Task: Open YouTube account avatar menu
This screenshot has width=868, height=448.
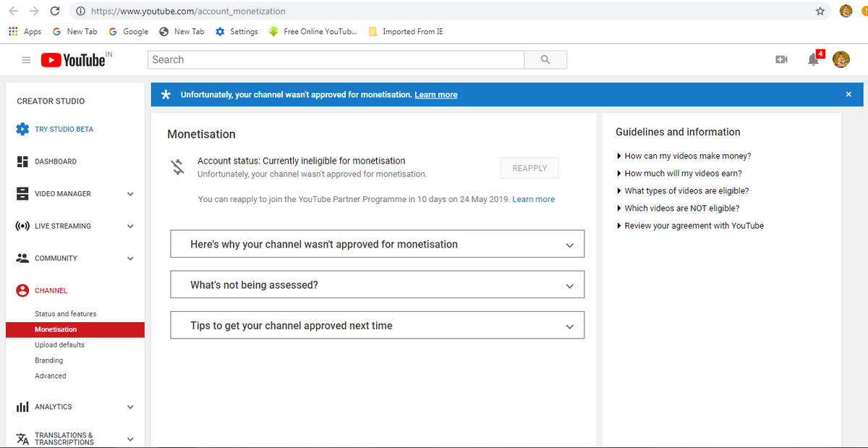Action: pyautogui.click(x=841, y=59)
